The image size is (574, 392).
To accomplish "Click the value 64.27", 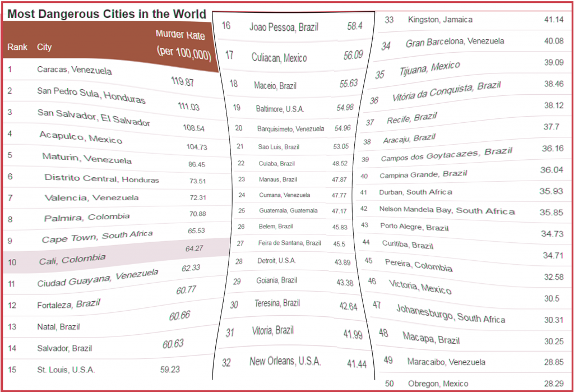I will 194,248.
